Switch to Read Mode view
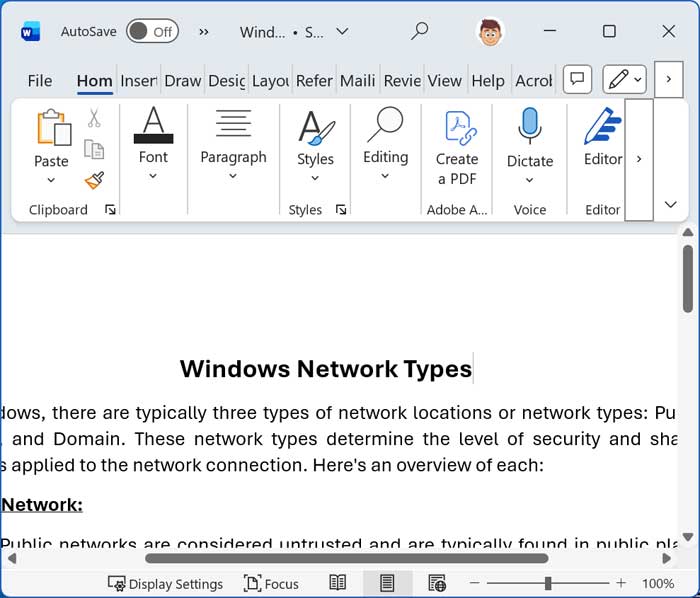Viewport: 700px width, 598px height. (x=338, y=583)
